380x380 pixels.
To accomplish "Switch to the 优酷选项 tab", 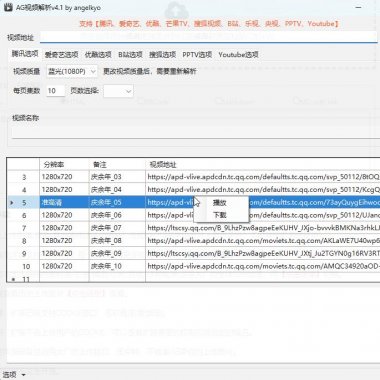I will (x=98, y=55).
